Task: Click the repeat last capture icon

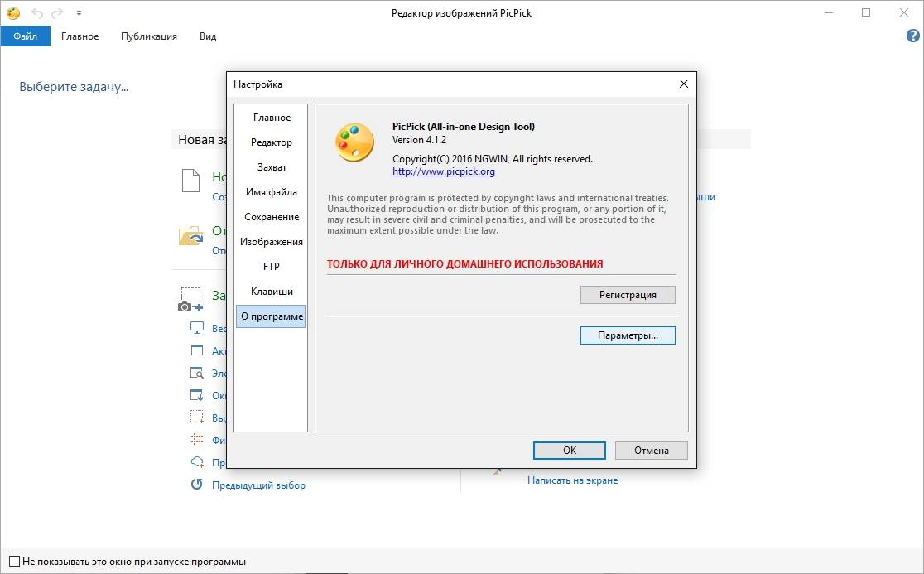Action: pyautogui.click(x=197, y=485)
